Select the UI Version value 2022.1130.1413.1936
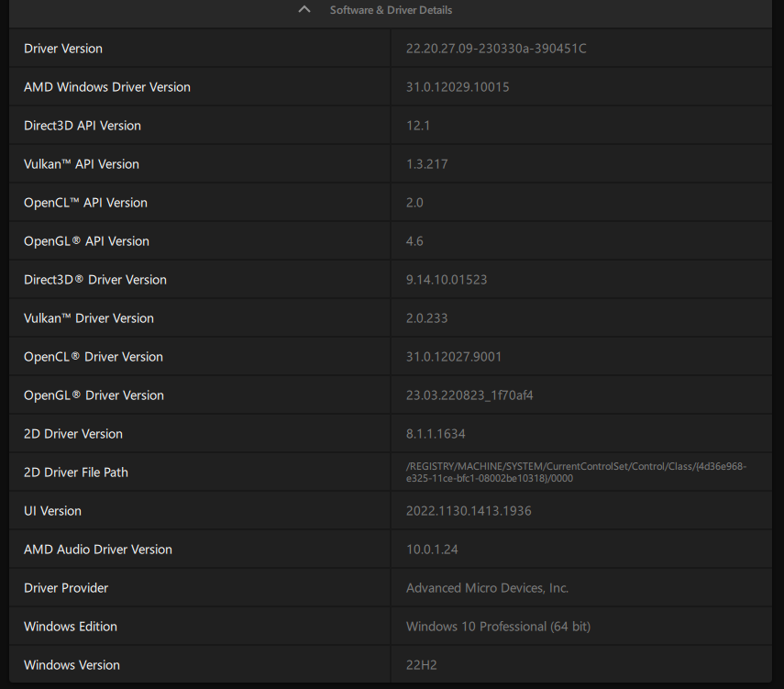Screen dimensions: 784x689 pyautogui.click(x=469, y=511)
